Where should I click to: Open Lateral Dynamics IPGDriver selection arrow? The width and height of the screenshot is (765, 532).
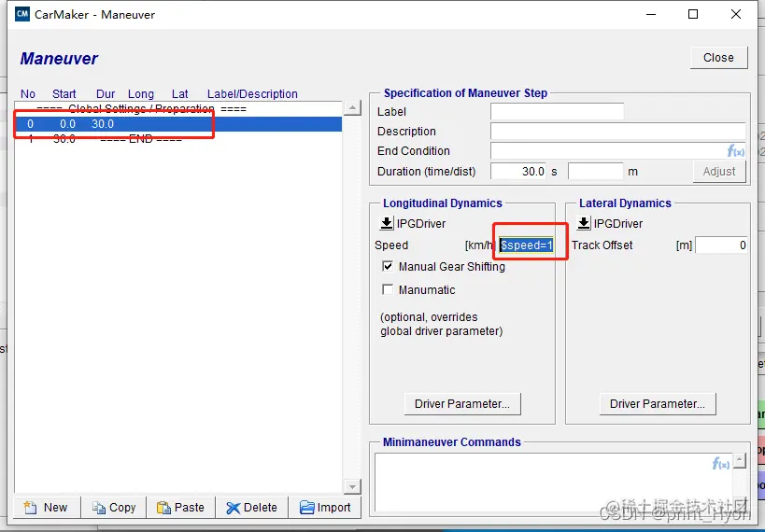tap(584, 223)
